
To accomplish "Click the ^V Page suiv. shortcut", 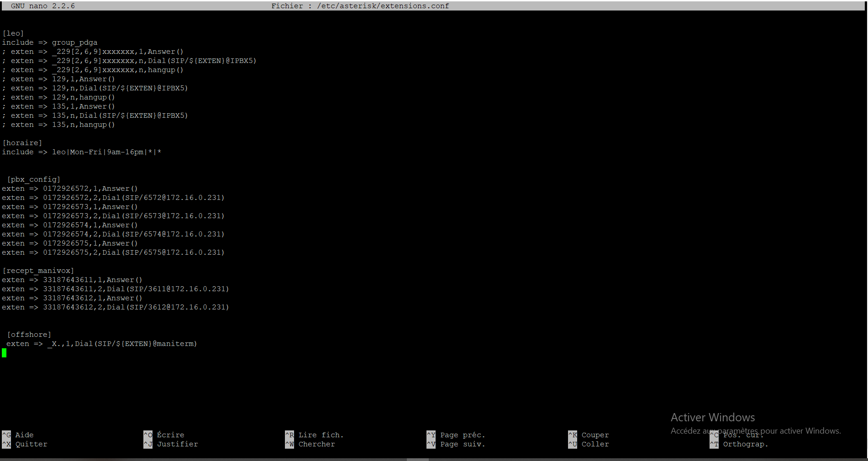I will (x=456, y=444).
